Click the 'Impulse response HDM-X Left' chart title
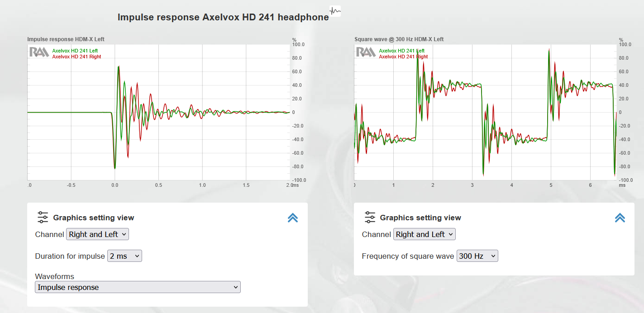This screenshot has width=644, height=313. coord(66,39)
